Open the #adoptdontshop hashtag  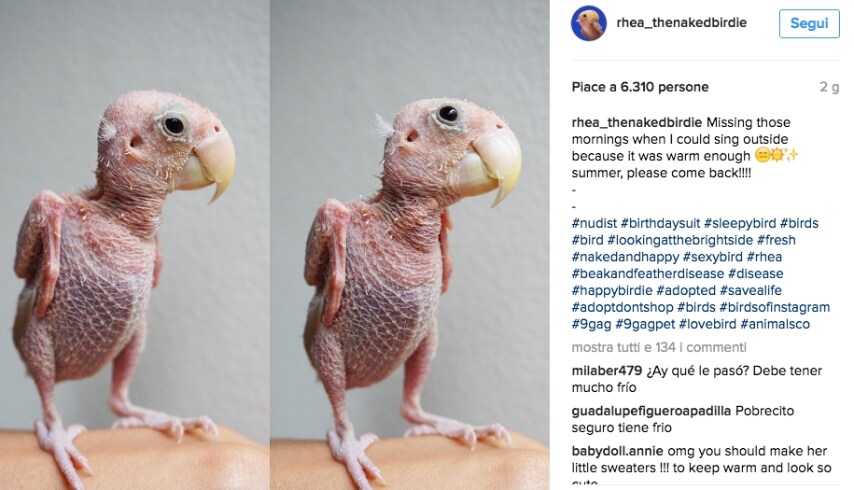point(623,308)
